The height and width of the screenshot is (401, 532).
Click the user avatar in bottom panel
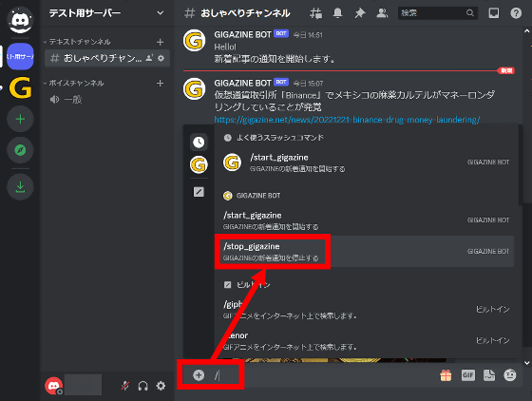tap(53, 386)
